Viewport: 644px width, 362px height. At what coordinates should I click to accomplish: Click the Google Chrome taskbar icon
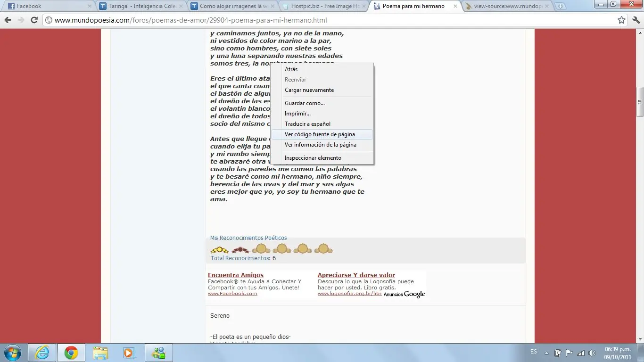point(71,353)
